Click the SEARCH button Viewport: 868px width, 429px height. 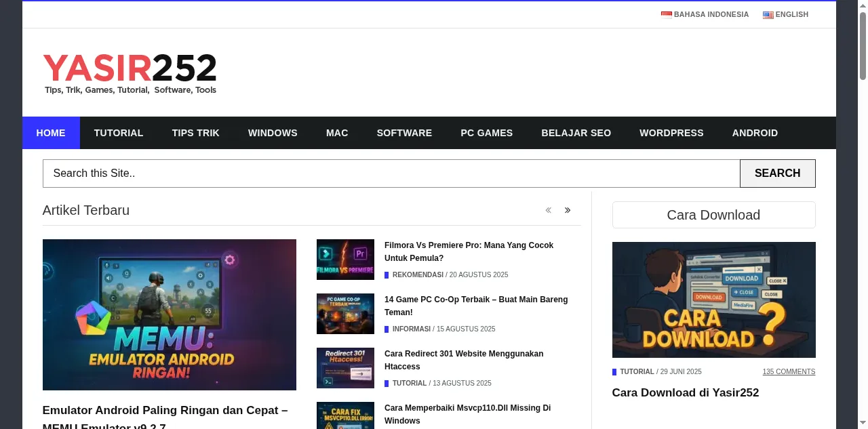[778, 173]
